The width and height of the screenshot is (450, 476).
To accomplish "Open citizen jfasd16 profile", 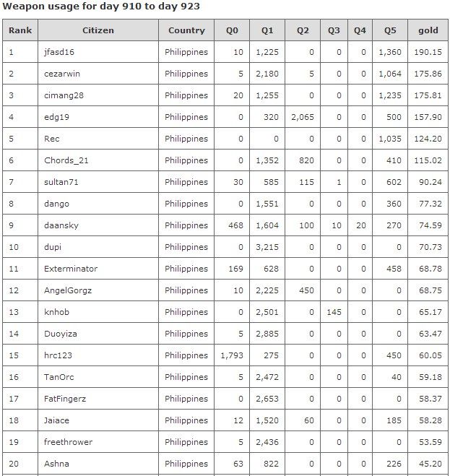I will click(61, 52).
